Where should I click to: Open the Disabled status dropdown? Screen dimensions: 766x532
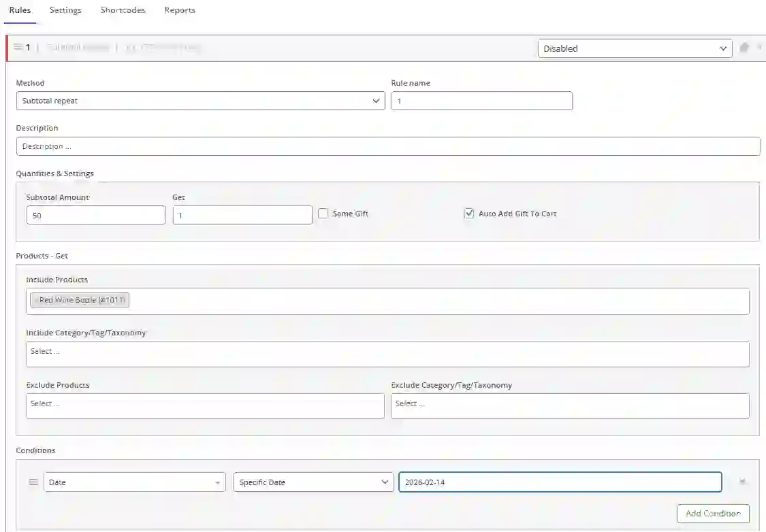click(x=635, y=48)
